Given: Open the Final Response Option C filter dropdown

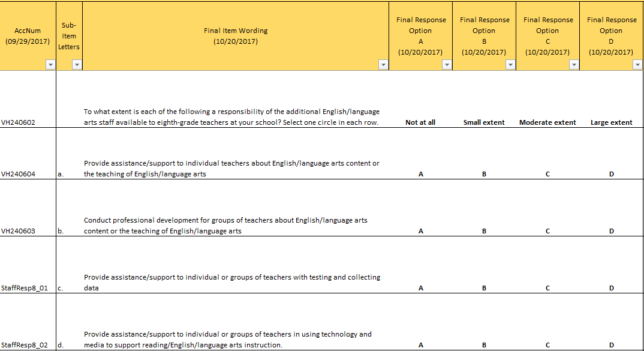Looking at the screenshot, I should [x=574, y=65].
